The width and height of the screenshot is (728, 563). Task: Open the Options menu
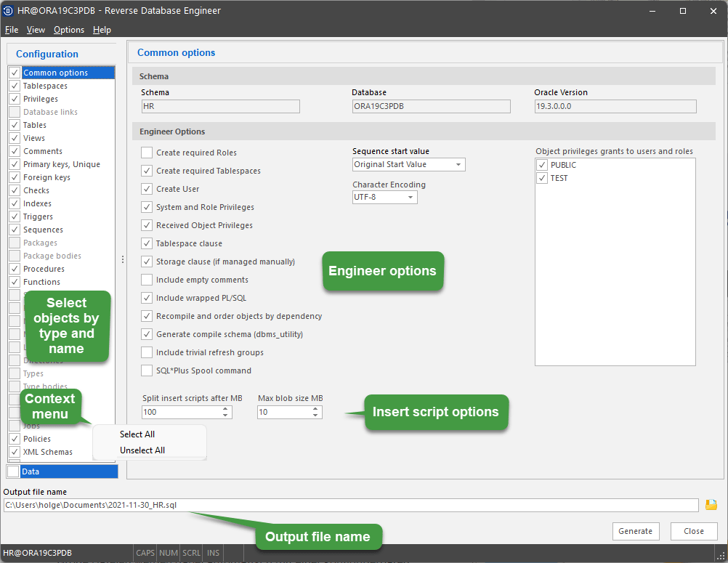(x=68, y=30)
